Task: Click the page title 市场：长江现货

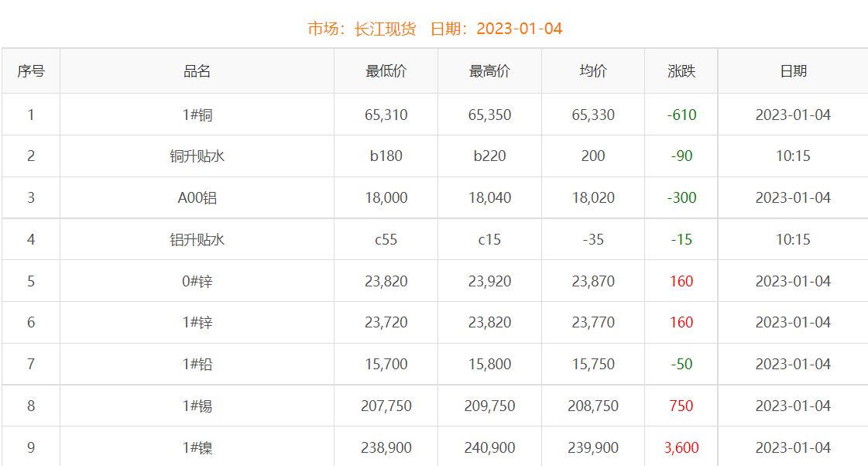Action: pyautogui.click(x=362, y=29)
